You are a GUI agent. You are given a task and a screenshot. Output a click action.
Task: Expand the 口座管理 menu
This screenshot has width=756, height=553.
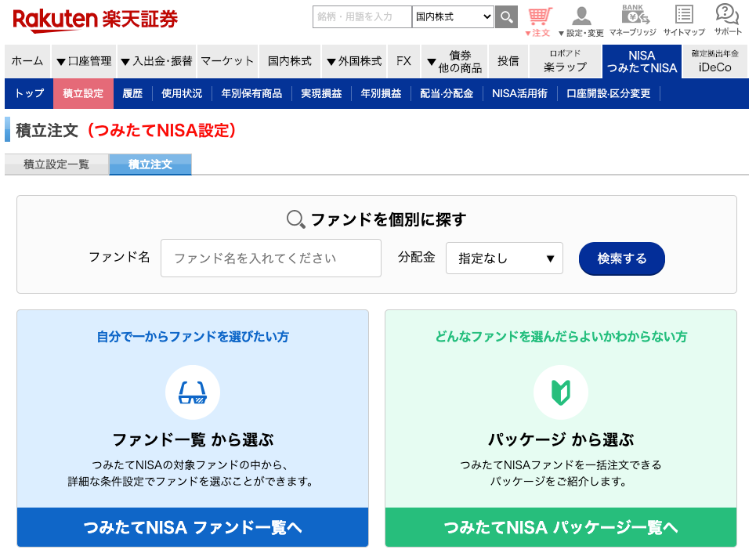tap(83, 61)
